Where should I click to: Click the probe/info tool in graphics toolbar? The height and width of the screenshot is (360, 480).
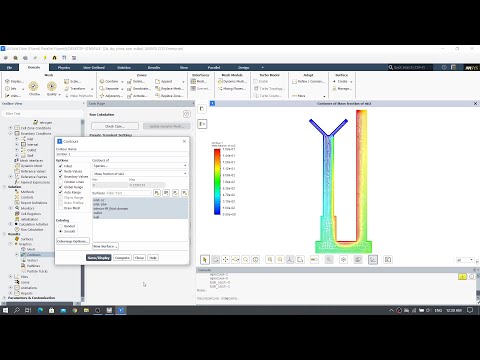[256, 260]
